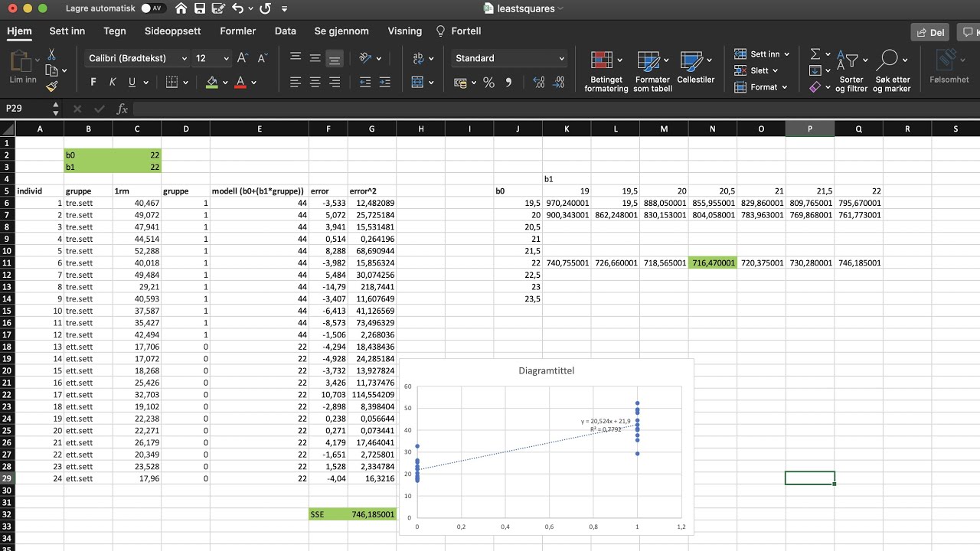Toggle underline U button
Viewport: 980px width, 551px height.
[132, 83]
